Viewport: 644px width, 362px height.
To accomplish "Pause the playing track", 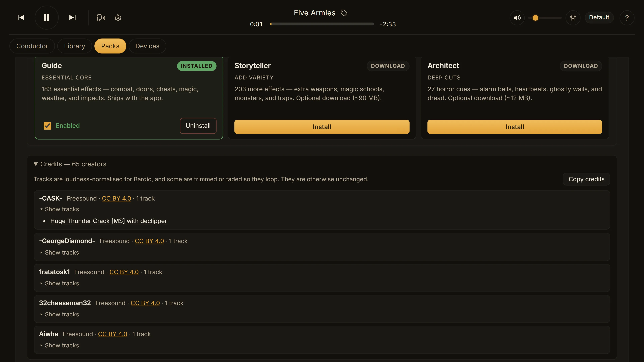I will click(47, 17).
